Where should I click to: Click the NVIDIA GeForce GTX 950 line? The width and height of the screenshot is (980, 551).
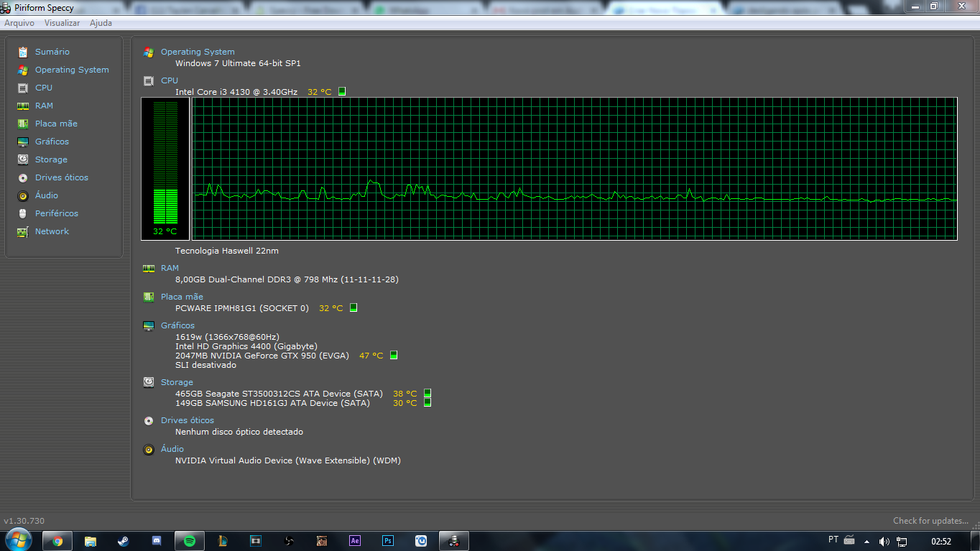pos(262,356)
